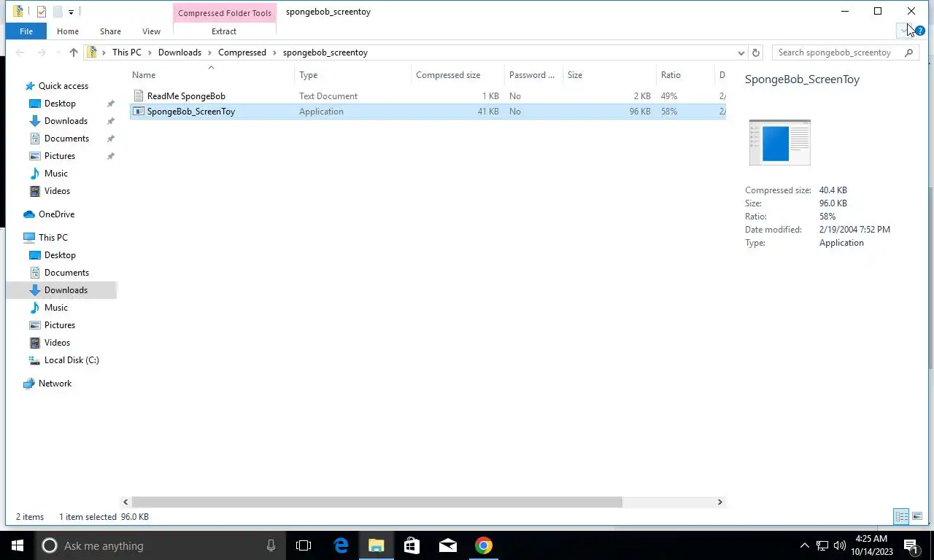Click This PC in the address breadcrumb

[127, 52]
